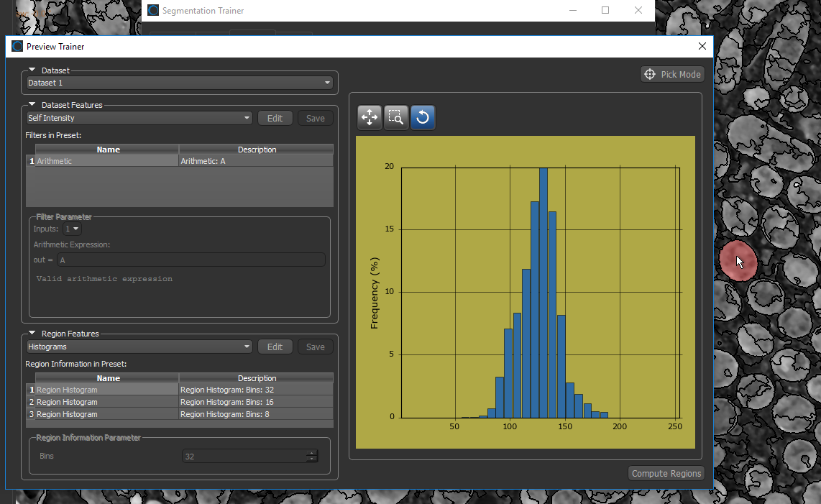821x504 pixels.
Task: Select the Arithmetic filter row
Action: [108, 161]
